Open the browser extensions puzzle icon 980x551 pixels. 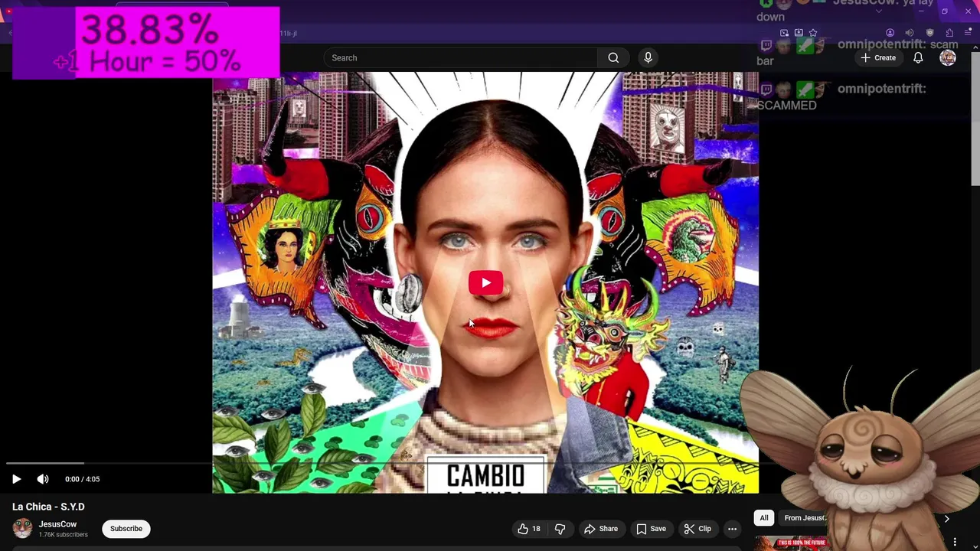[x=949, y=33]
